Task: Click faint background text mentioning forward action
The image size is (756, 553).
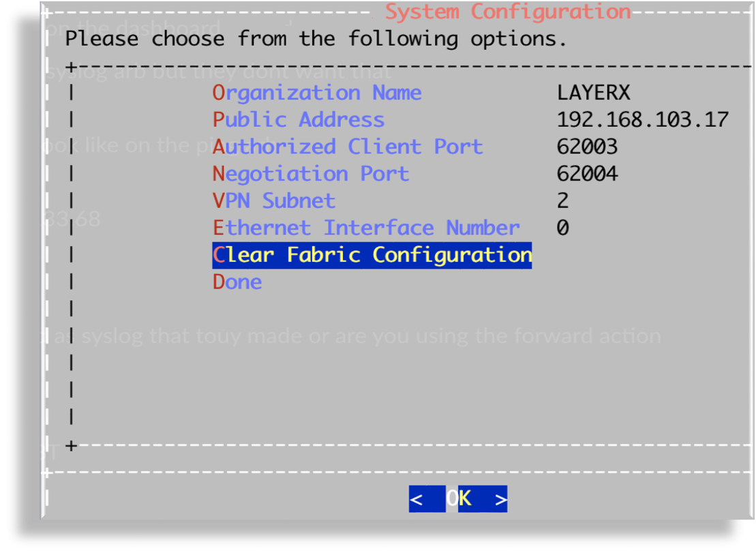Action: (354, 336)
